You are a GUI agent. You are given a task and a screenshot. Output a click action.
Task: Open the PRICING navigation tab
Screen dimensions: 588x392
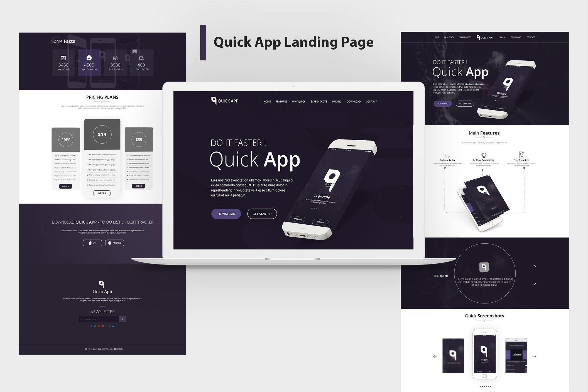[x=336, y=102]
